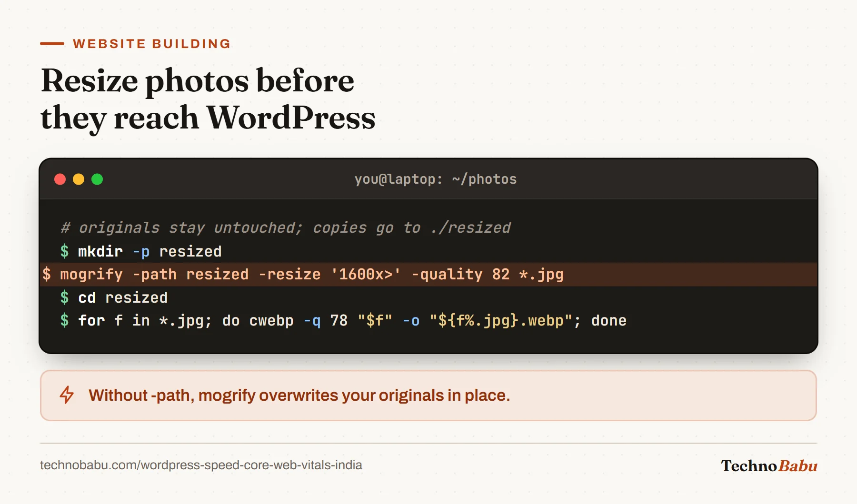
Task: Click the TechnoBabu logo
Action: pos(769,465)
